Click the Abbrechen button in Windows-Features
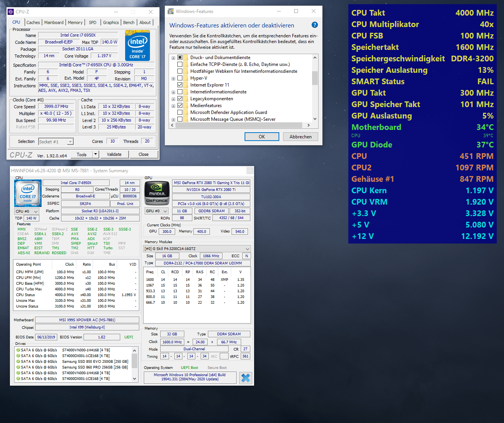 [x=301, y=136]
